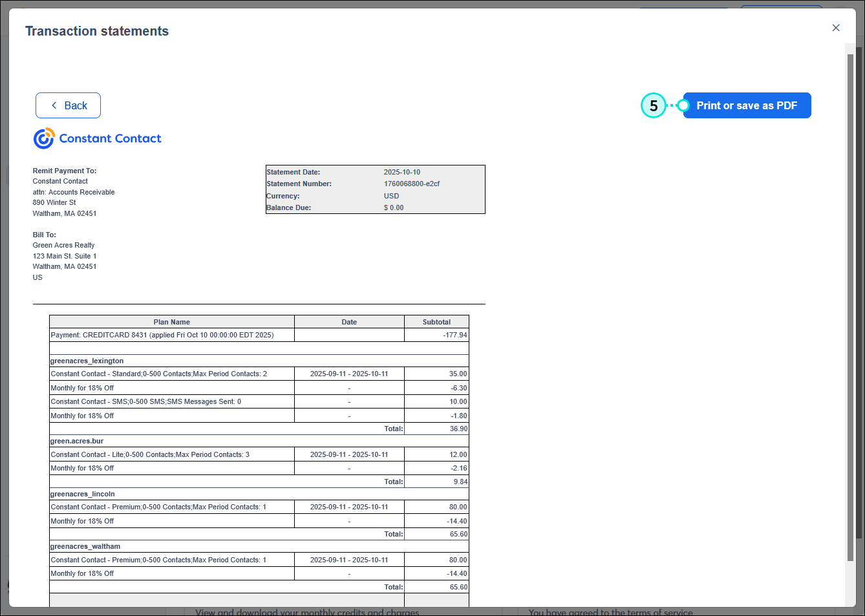Screen dimensions: 865x616
Task: Open the monthly credits and charges link
Action: coord(306,612)
